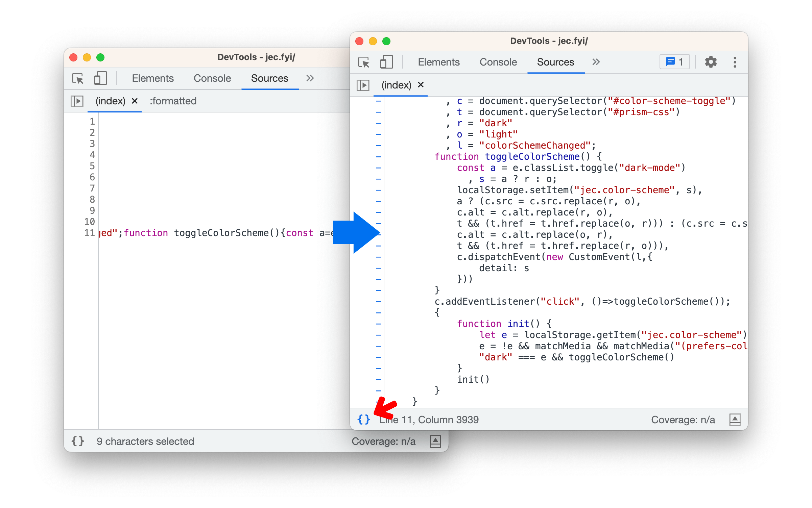Expand the >> overflow menu in left window
Screen dimensions: 812x508
pyautogui.click(x=310, y=78)
